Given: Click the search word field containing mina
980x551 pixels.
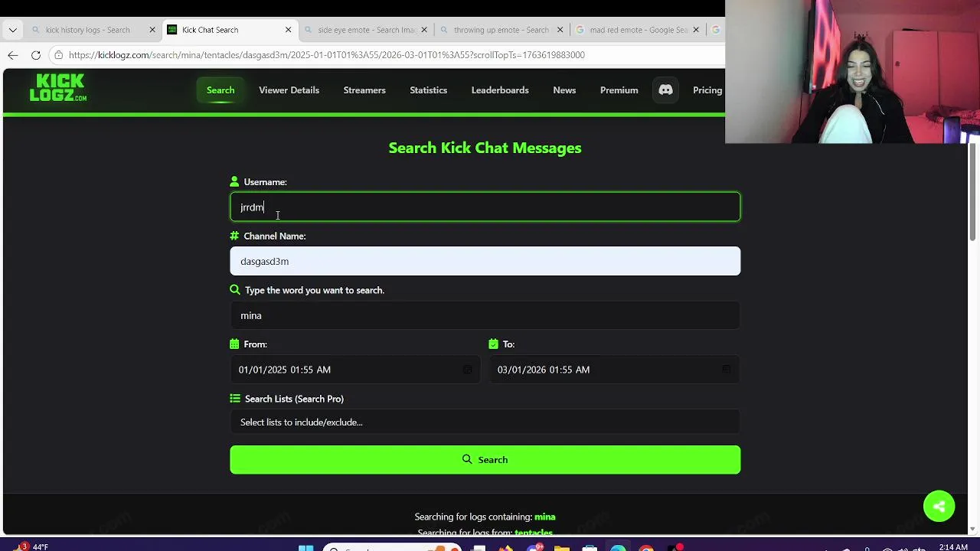Looking at the screenshot, I should pyautogui.click(x=485, y=315).
